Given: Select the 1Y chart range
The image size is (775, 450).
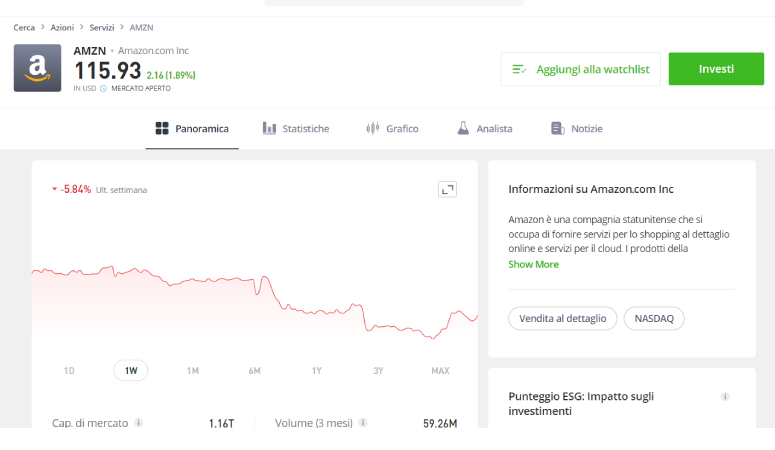Looking at the screenshot, I should click(316, 371).
